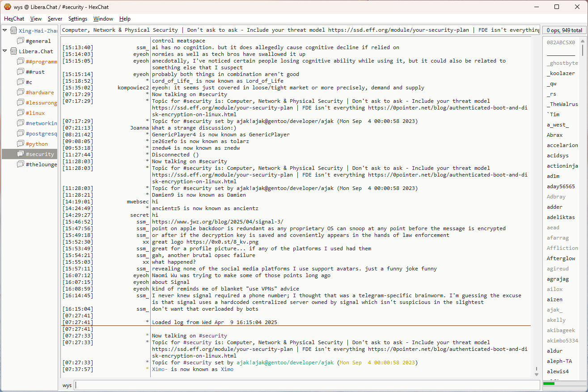
Task: Select user 082ABCSX0 in the user list
Action: pos(561,42)
